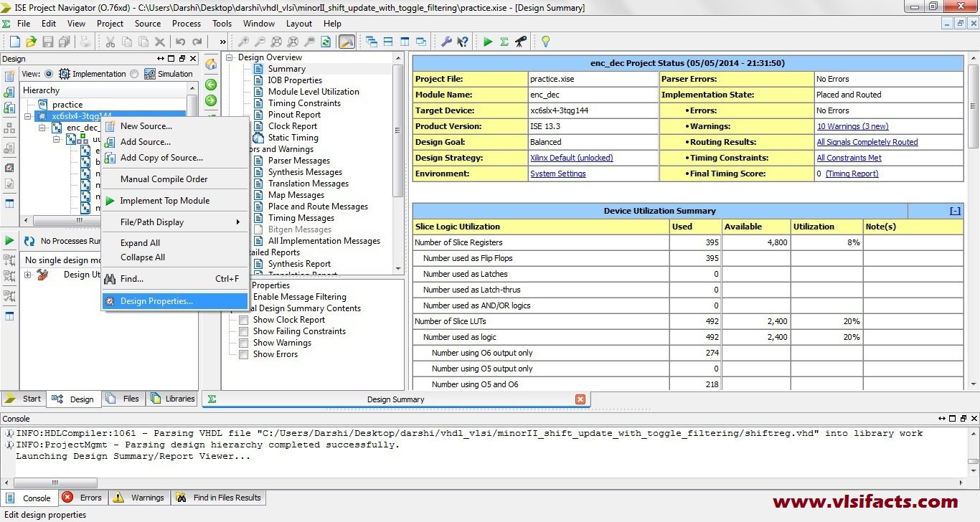Open the Timing Report link
980x522 pixels.
click(x=852, y=174)
